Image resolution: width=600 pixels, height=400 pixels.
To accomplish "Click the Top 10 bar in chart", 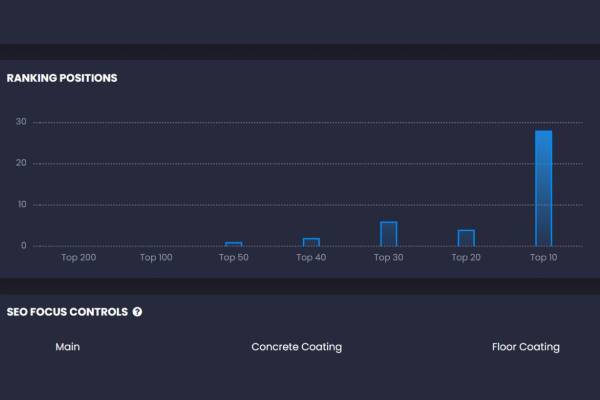I will click(x=543, y=188).
